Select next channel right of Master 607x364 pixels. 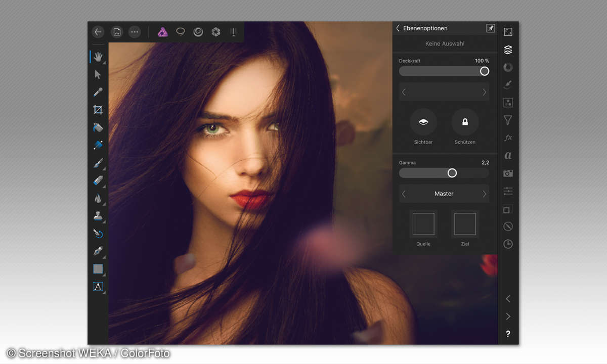pyautogui.click(x=484, y=194)
